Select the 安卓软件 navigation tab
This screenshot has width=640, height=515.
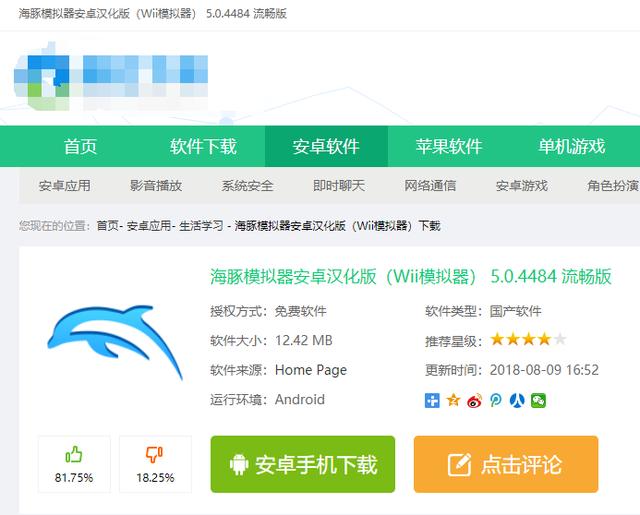pos(326,146)
